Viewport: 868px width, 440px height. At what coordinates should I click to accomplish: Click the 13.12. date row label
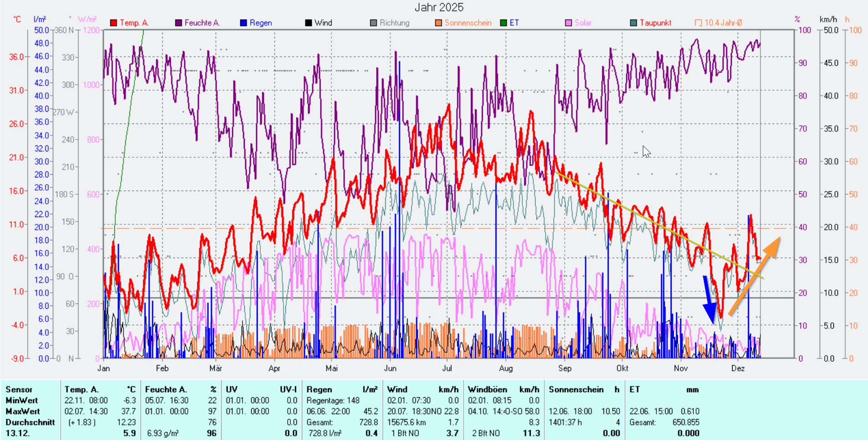point(17,433)
